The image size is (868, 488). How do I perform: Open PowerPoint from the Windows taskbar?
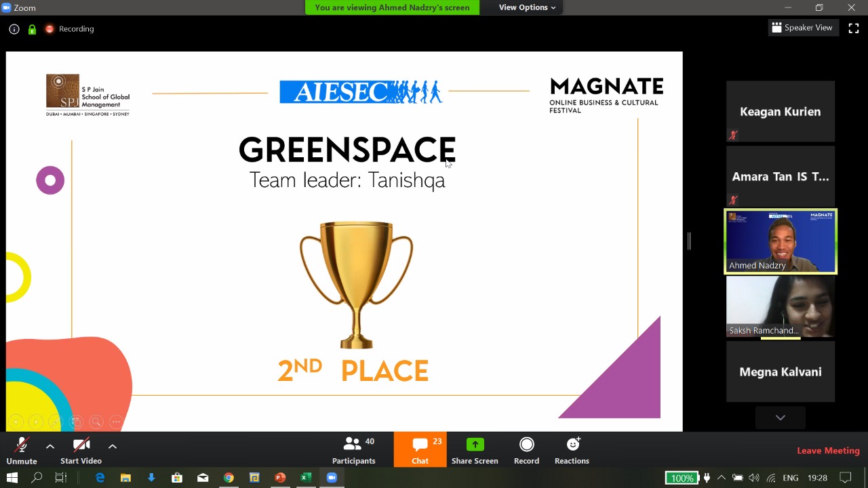tap(280, 478)
